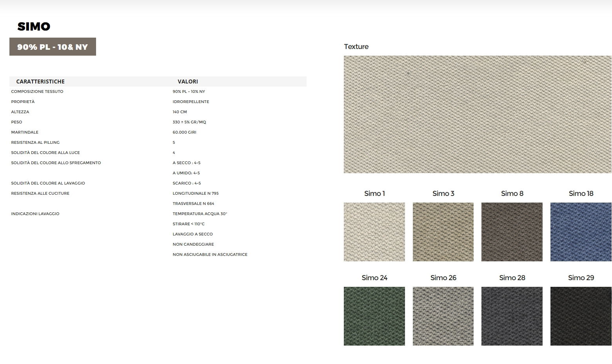Click the MARTINDALE row label
Image resolution: width=612 pixels, height=364 pixels.
tap(25, 132)
